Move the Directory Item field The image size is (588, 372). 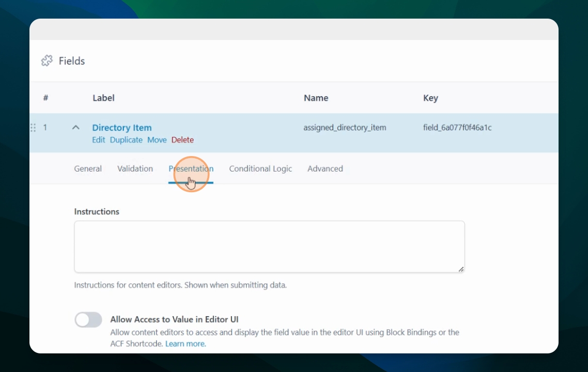click(x=157, y=140)
